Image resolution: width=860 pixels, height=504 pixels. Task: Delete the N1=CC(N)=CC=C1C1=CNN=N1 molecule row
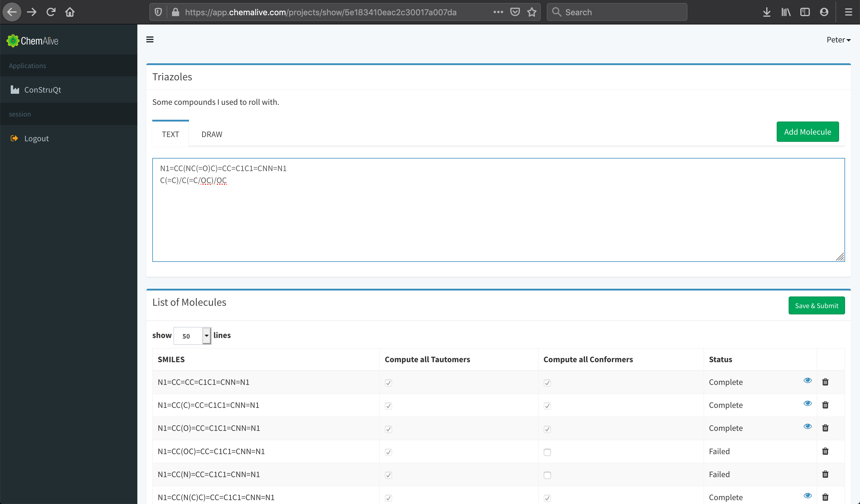pos(825,474)
